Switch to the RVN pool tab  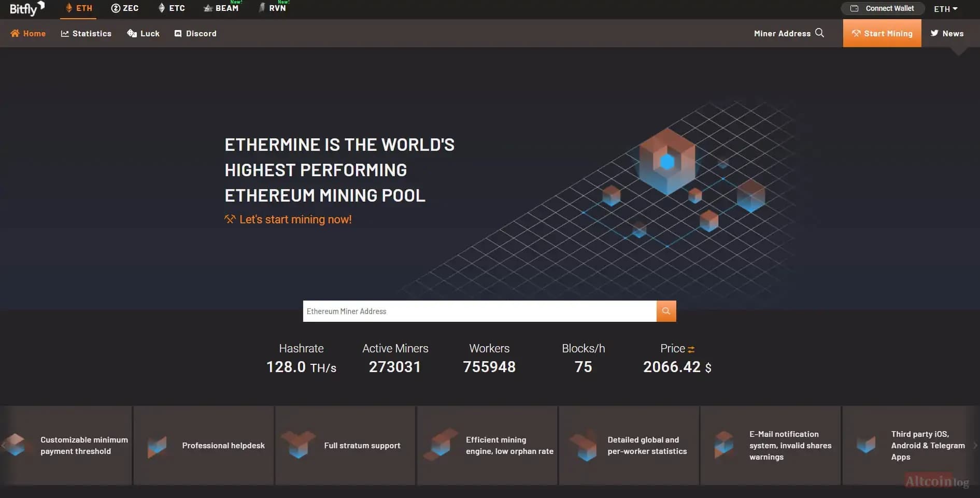click(x=273, y=8)
